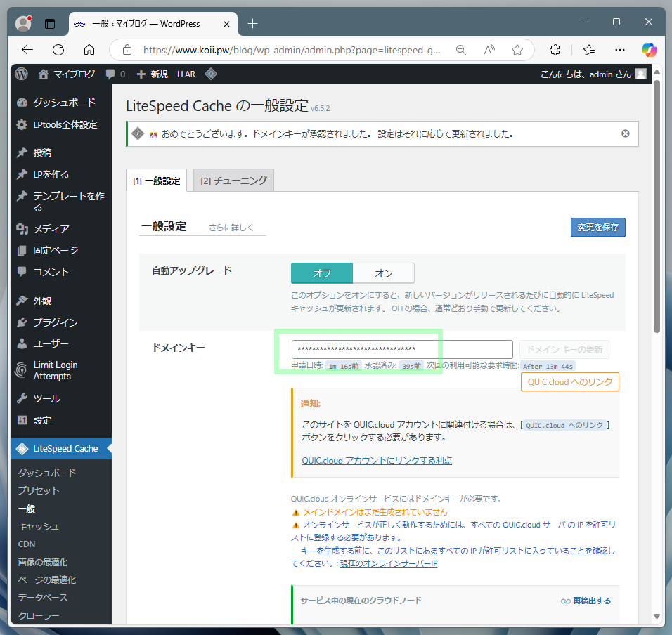Activate Read aloud icon

pyautogui.click(x=489, y=50)
